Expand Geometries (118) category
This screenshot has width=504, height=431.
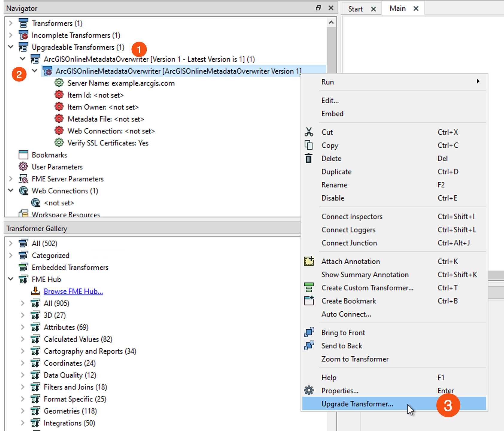[x=23, y=411]
